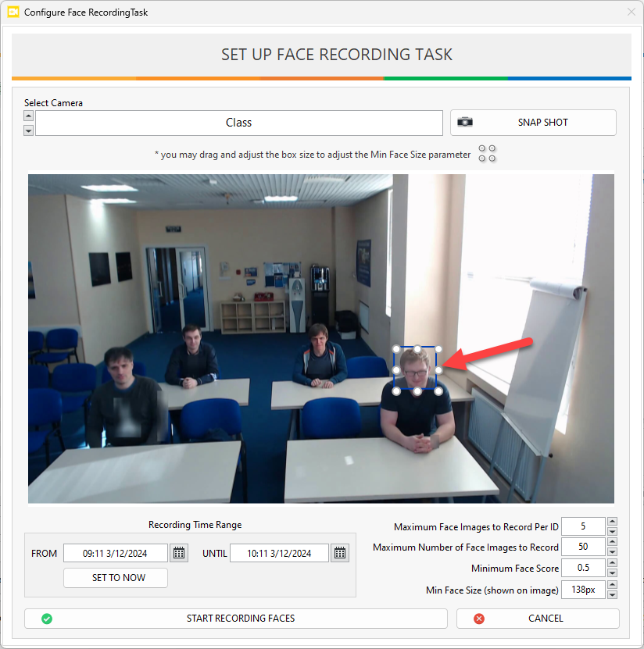Open the UNTIL date calendar picker
The width and height of the screenshot is (644, 649).
(340, 553)
